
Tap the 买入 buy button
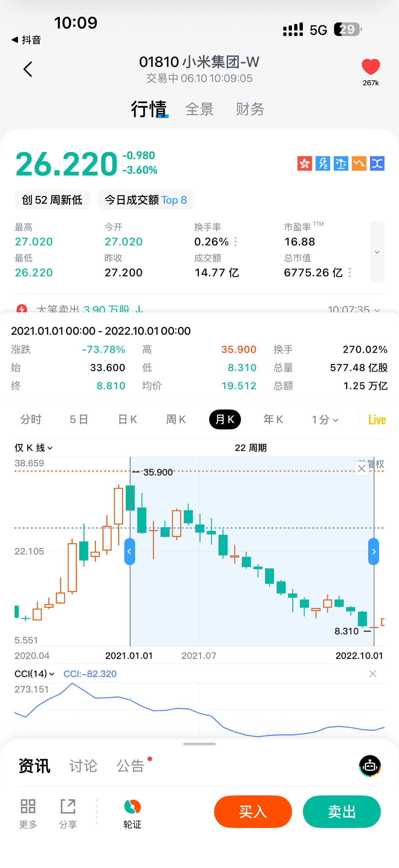pyautogui.click(x=253, y=812)
